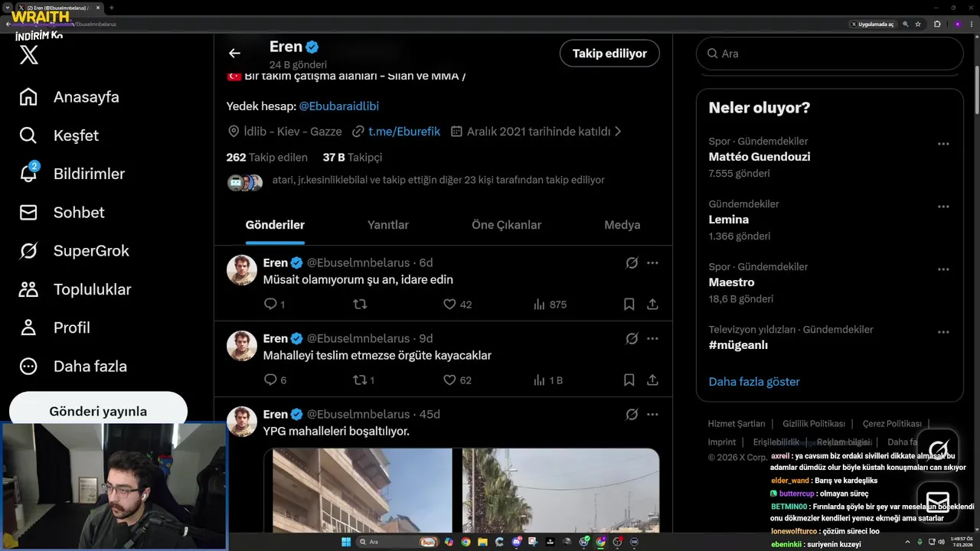Image resolution: width=980 pixels, height=551 pixels.
Task: Open the right palm tree photo in the YPG post
Action: click(561, 491)
